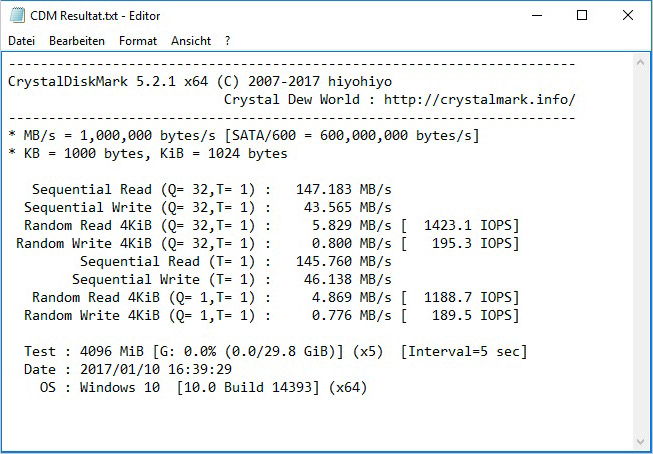Click the Sequential Write (T= 1) label

click(x=164, y=279)
